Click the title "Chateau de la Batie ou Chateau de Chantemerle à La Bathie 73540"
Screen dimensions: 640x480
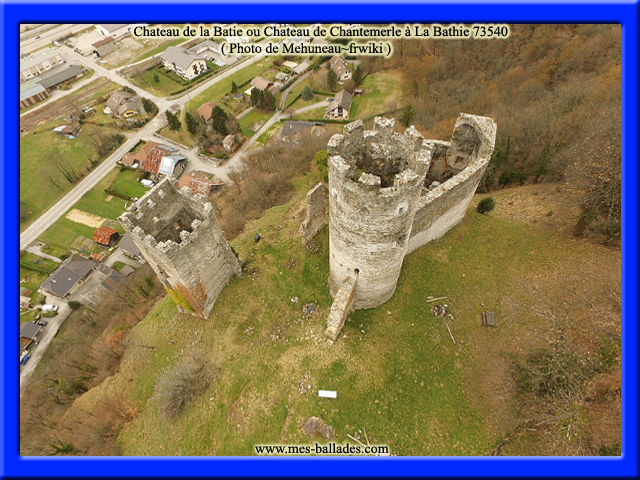tap(321, 31)
